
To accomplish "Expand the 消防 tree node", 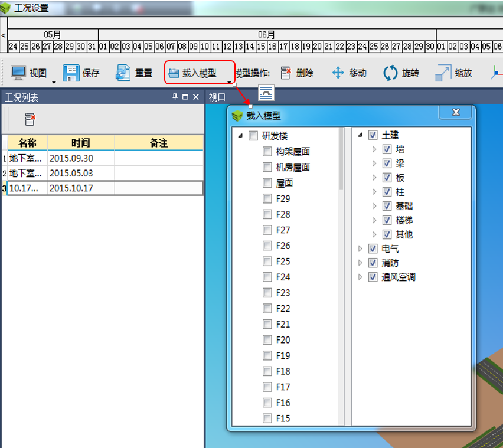I will point(360,263).
